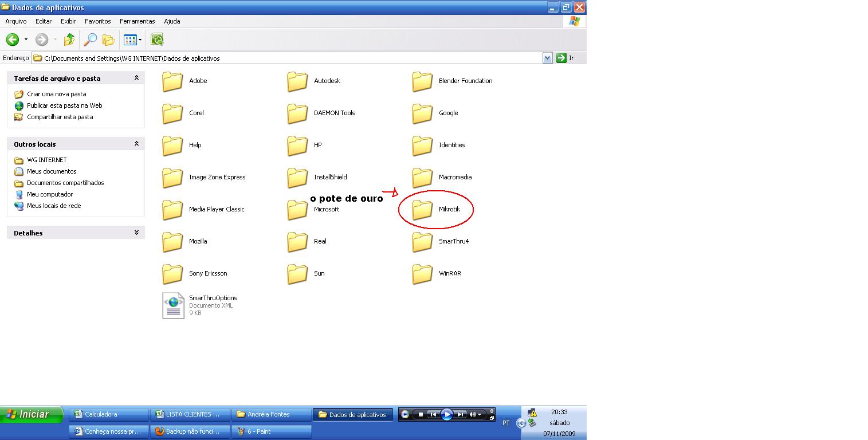The image size is (868, 440).
Task: Click Publicar esta pasta na Web
Action: (x=65, y=105)
